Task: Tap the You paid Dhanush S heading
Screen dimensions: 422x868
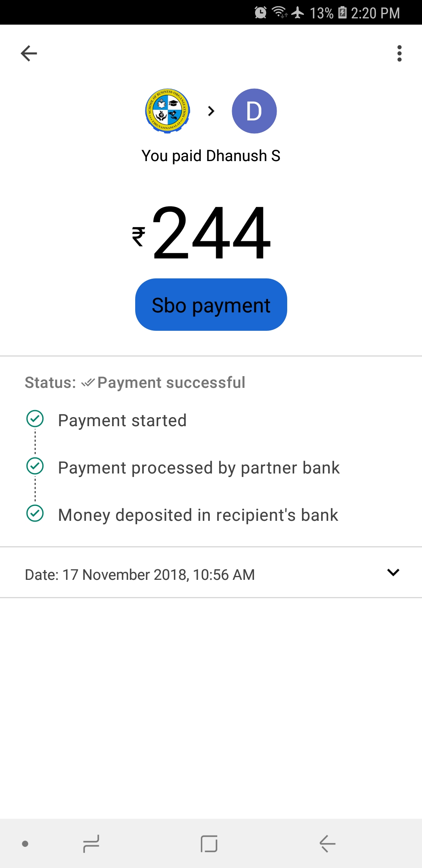Action: pyautogui.click(x=211, y=156)
